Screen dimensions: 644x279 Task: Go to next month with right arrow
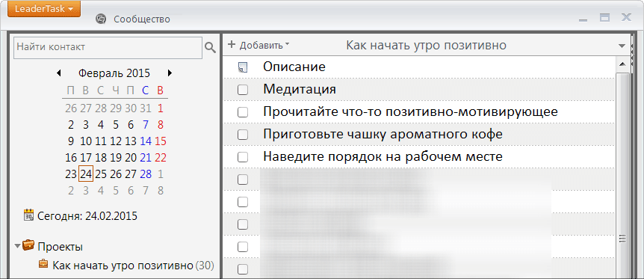pos(170,73)
